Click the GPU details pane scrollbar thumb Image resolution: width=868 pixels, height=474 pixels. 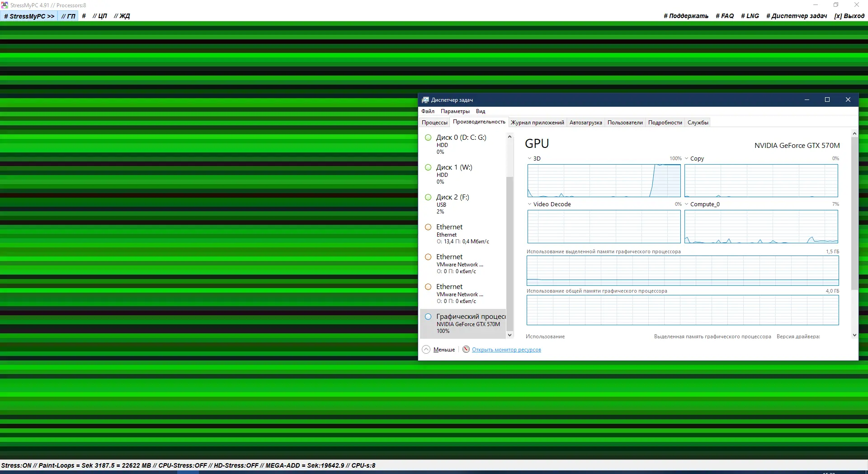pos(854,213)
